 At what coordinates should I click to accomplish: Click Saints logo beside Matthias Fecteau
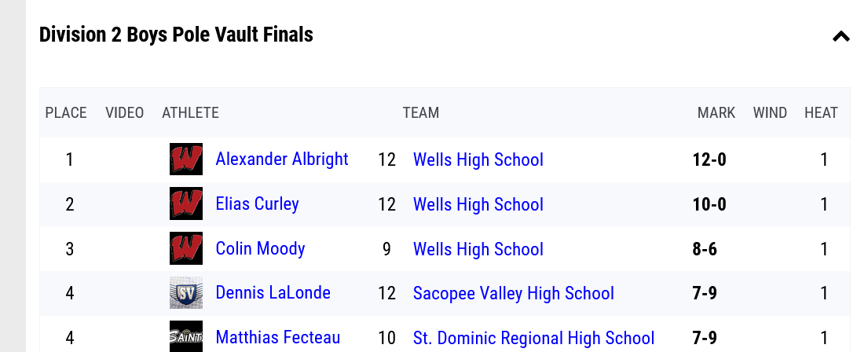[x=186, y=337]
